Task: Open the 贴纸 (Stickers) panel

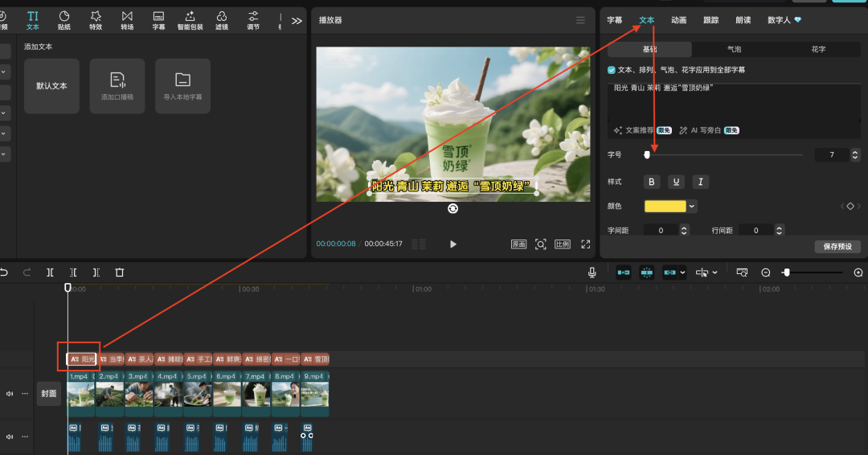Action: (x=64, y=20)
